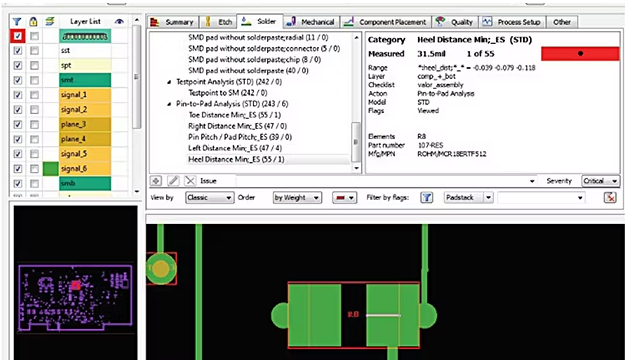Click the green color swatch beside signal_6
This screenshot has height=360, width=625.
[x=51, y=169]
